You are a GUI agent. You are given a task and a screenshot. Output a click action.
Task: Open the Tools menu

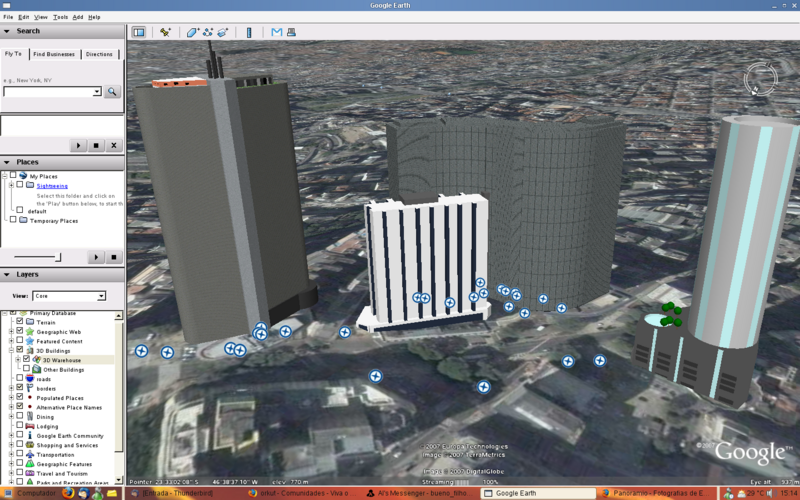60,17
